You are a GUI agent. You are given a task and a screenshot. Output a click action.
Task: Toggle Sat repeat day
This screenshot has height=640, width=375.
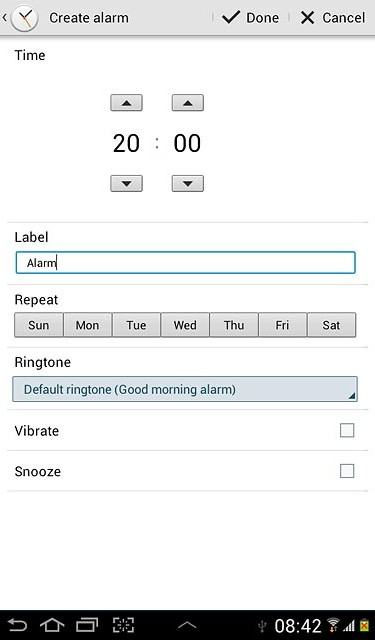(331, 325)
